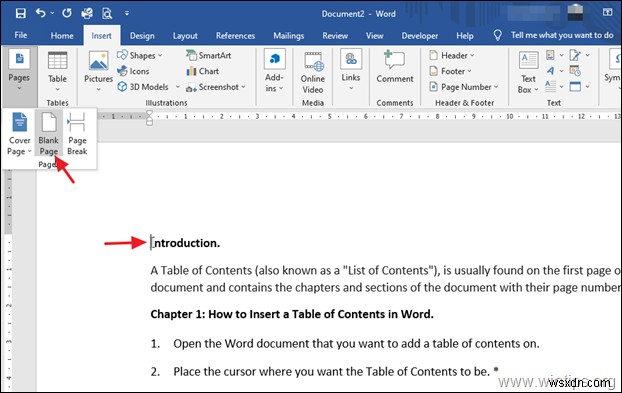The height and width of the screenshot is (393, 622).
Task: Go to the References tab
Action: [235, 36]
